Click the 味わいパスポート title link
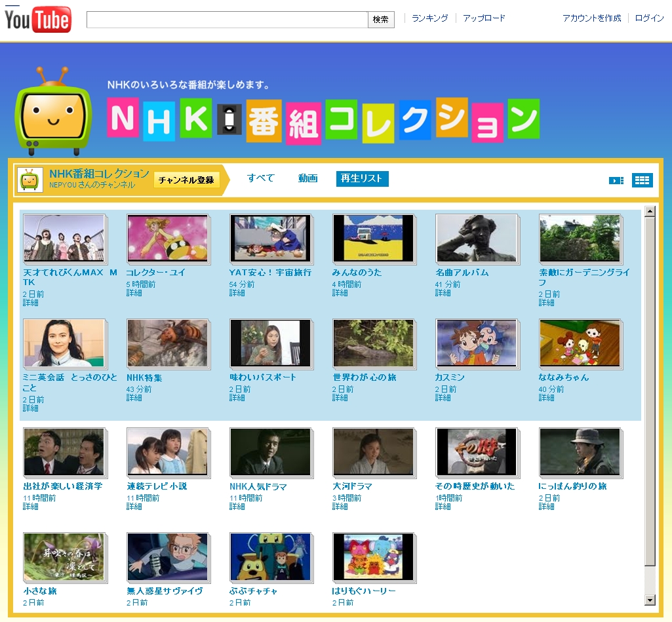Viewport: 672px width, 622px height. [x=263, y=378]
